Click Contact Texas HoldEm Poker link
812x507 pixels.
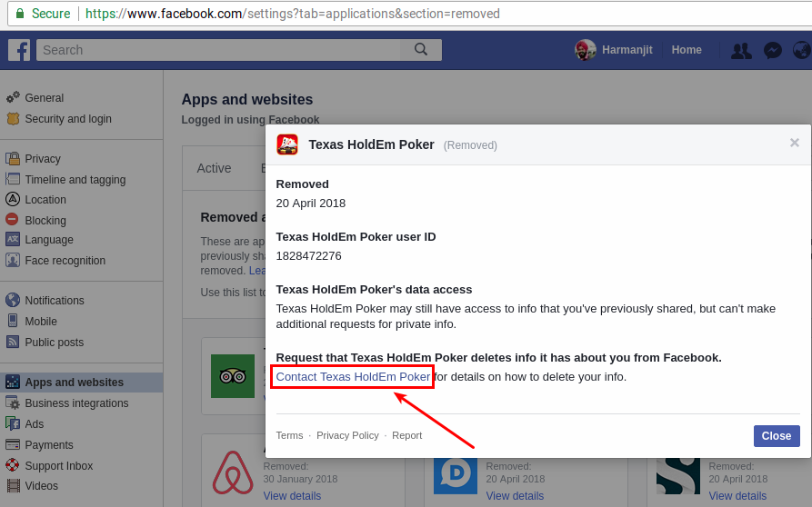(x=353, y=377)
